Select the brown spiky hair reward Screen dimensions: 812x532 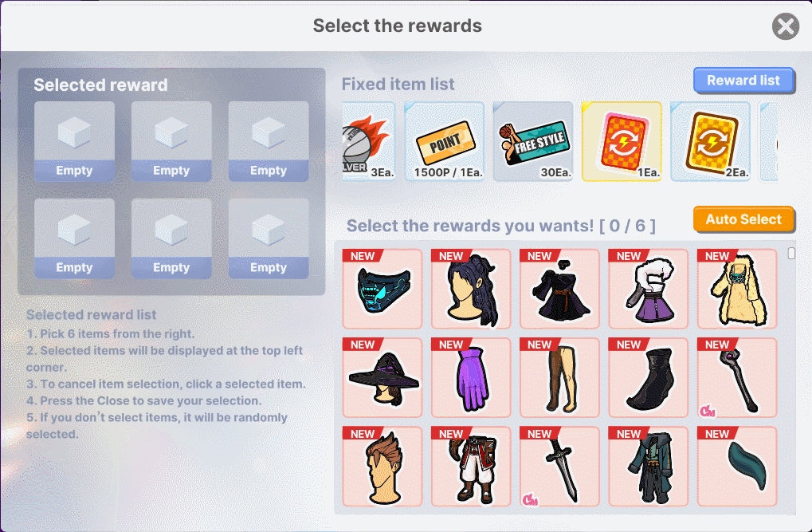point(382,467)
